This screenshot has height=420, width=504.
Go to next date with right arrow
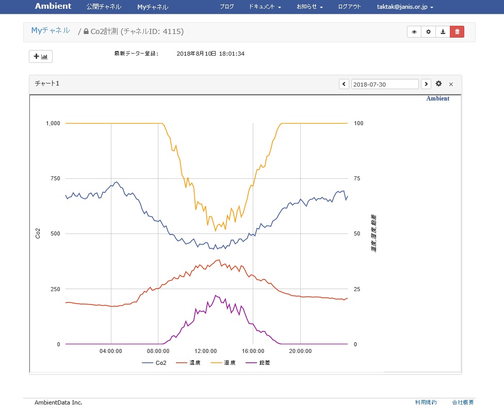(426, 84)
